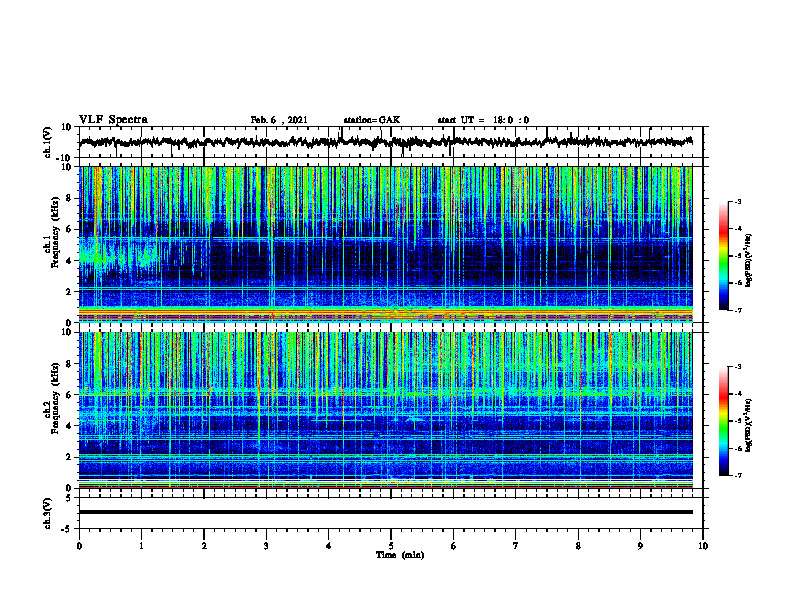Click the "ch.3(V)" axis label
Screen dimensions: 792x612
[48, 513]
